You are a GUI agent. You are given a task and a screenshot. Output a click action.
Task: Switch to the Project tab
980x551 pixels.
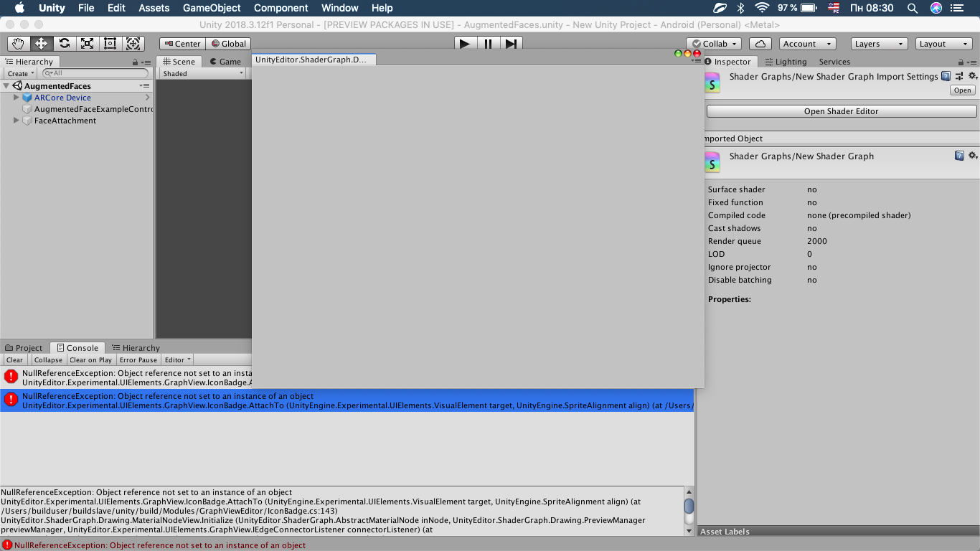coord(24,348)
